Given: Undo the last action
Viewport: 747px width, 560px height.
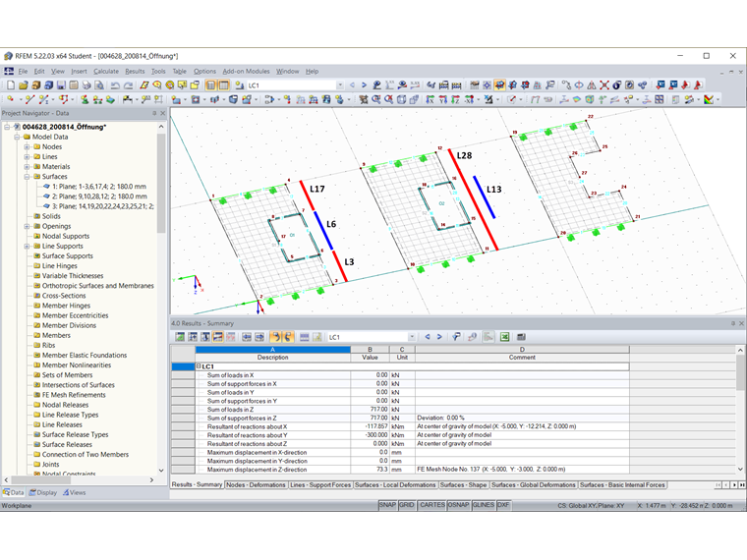Looking at the screenshot, I should point(115,85).
